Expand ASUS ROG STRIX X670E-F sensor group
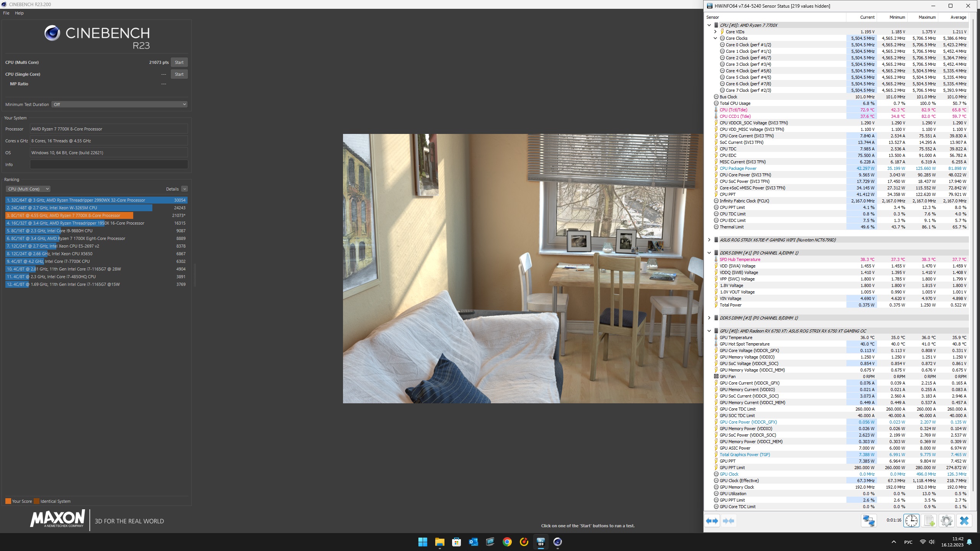 point(709,240)
